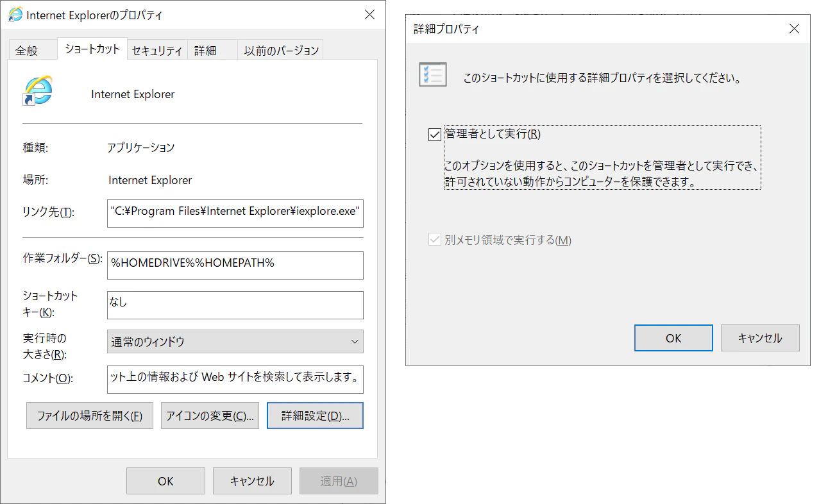Click キャンセル in 詳細プロパティ dialog
819x504 pixels.
760,338
